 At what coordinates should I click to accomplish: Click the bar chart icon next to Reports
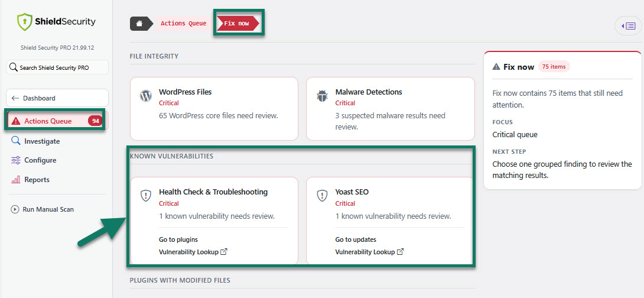(15, 180)
